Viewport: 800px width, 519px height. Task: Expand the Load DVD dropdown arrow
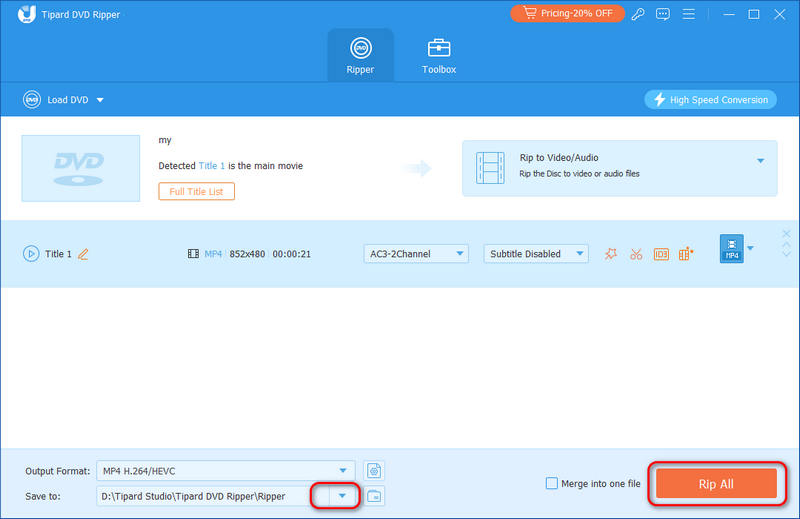(x=100, y=100)
